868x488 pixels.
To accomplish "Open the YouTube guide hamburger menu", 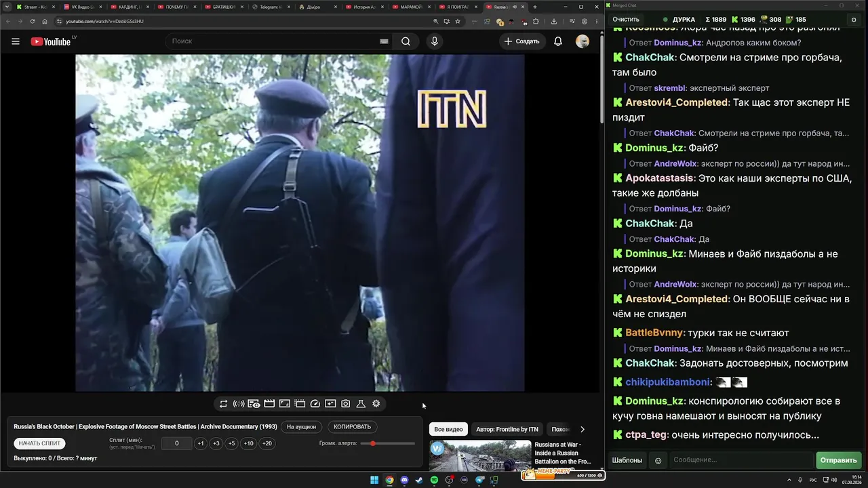I will coord(16,41).
